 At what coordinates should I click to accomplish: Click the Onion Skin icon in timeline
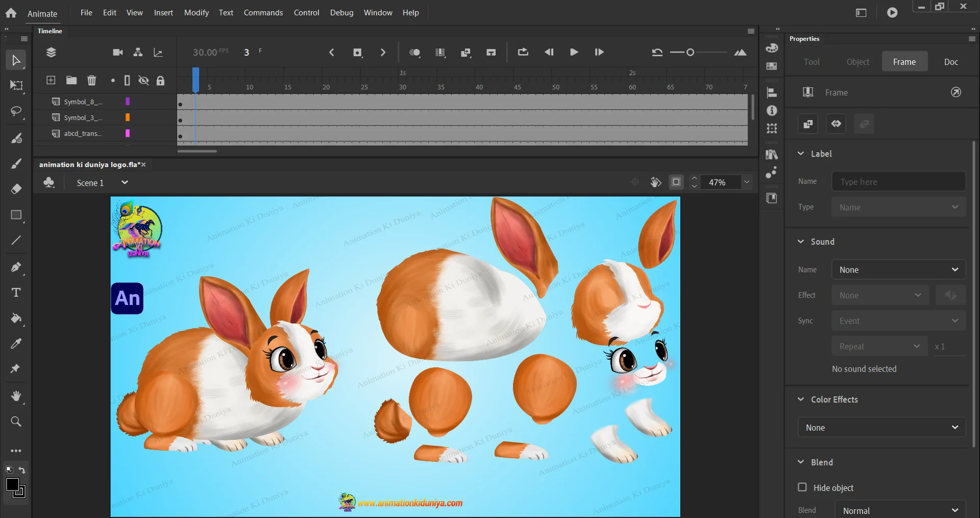pos(415,53)
